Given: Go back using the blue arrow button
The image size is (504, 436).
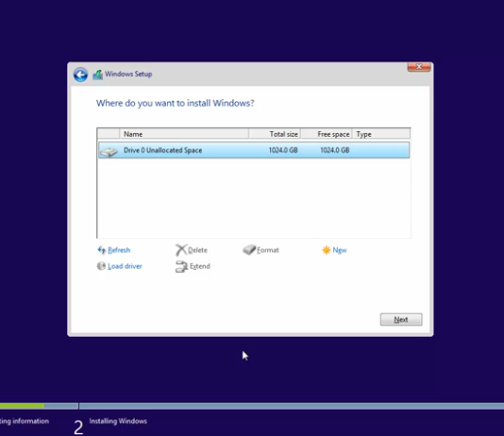Looking at the screenshot, I should coord(80,75).
